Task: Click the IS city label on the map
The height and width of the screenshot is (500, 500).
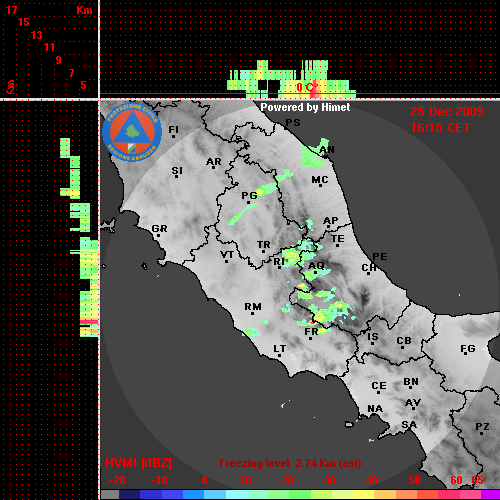Action: tap(373, 337)
